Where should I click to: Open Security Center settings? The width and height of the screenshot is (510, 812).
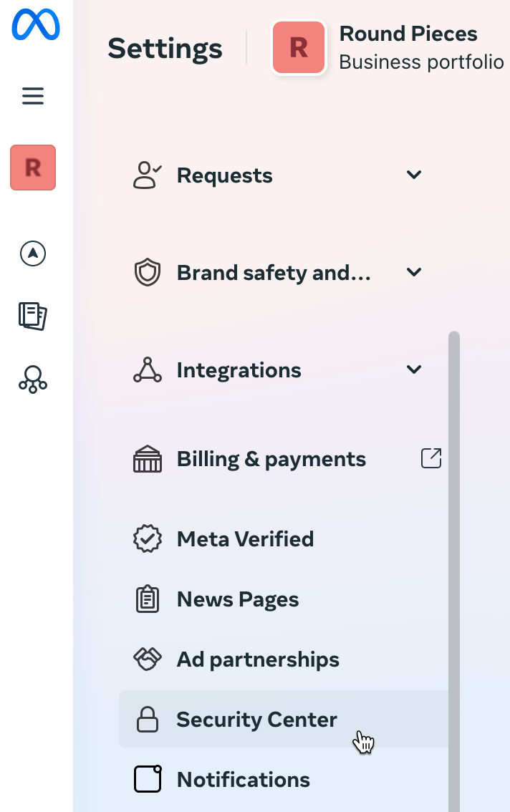(x=256, y=719)
